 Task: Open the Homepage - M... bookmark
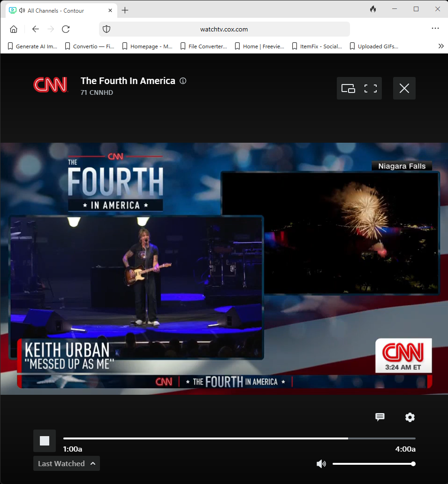tap(147, 46)
